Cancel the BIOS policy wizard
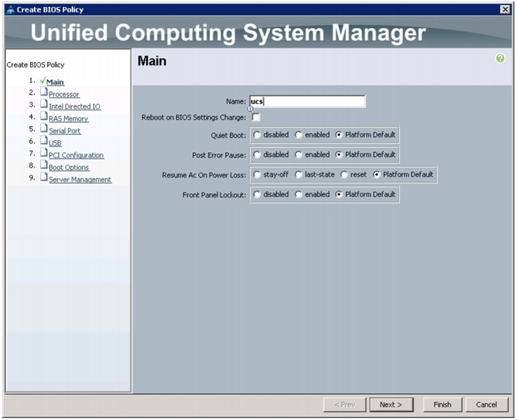 (x=486, y=404)
